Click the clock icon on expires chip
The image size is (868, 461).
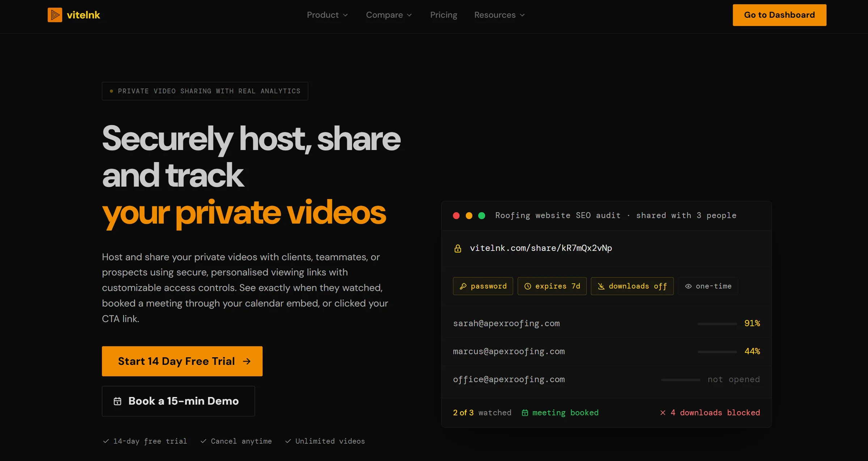coord(528,286)
